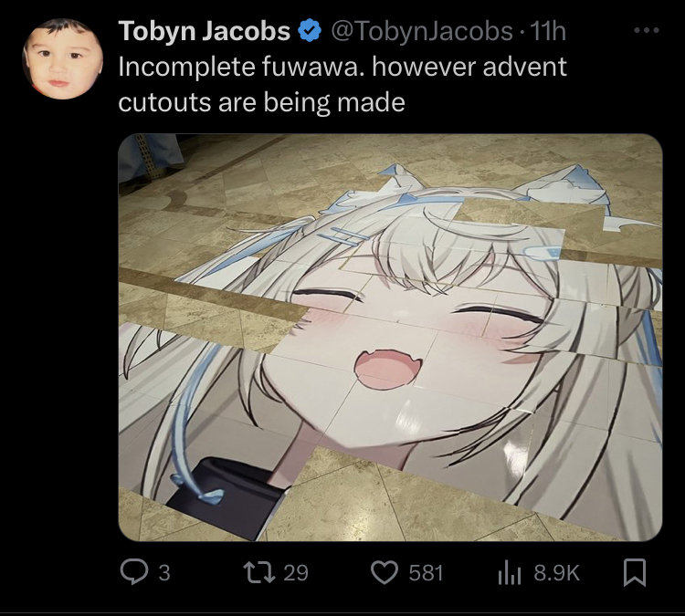
Task: Open Tobyn Jacobs' profile picture avatar
Action: coord(62,58)
